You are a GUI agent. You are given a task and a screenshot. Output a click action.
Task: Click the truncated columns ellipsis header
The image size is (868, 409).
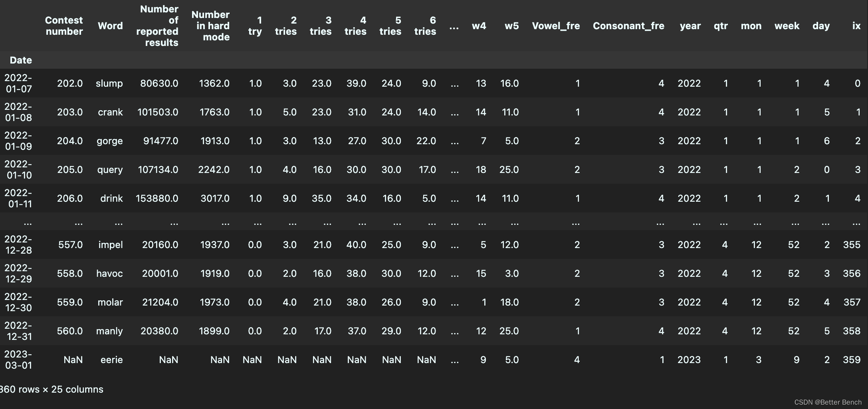454,27
